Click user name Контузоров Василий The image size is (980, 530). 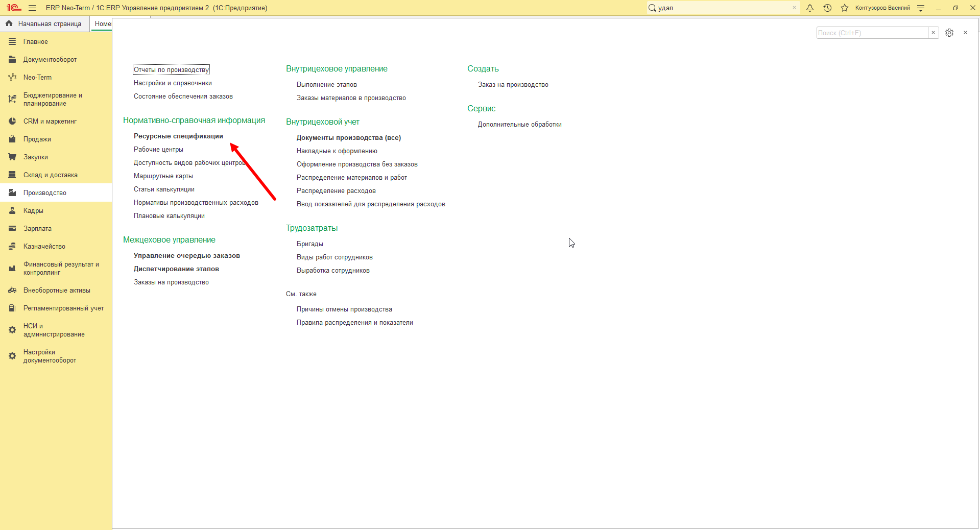click(882, 8)
